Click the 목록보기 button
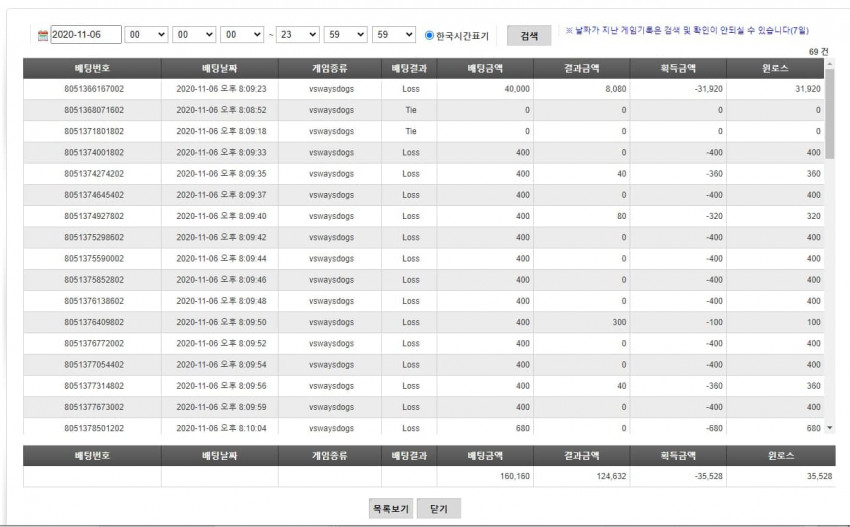 (x=391, y=509)
